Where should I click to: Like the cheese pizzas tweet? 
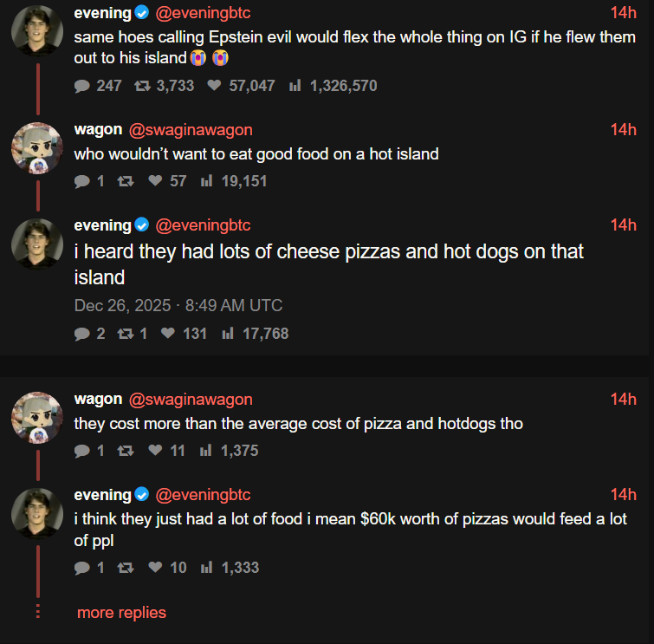click(169, 334)
